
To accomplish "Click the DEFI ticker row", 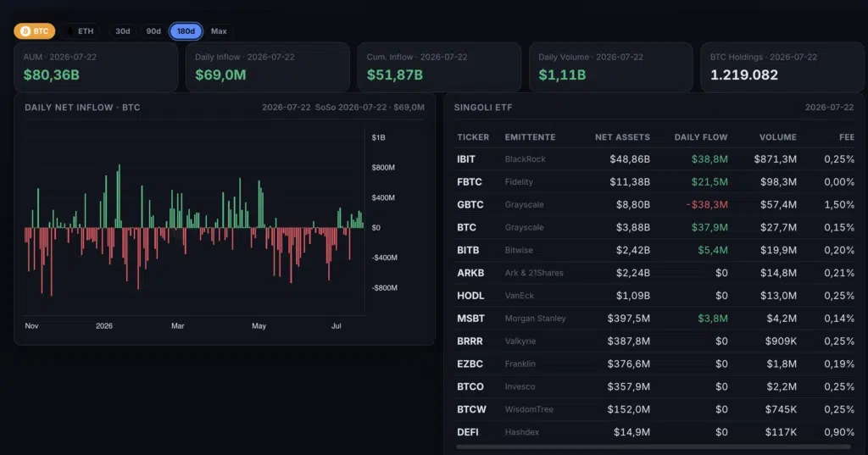I will tap(655, 432).
